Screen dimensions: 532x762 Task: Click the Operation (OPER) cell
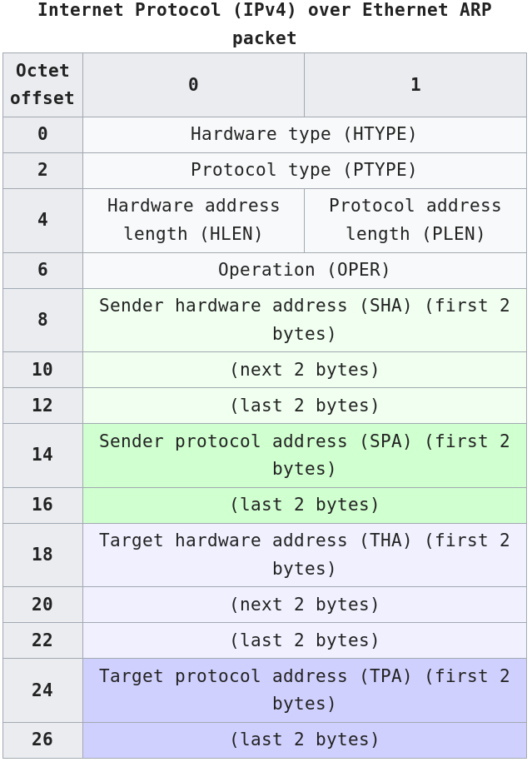[x=304, y=270]
